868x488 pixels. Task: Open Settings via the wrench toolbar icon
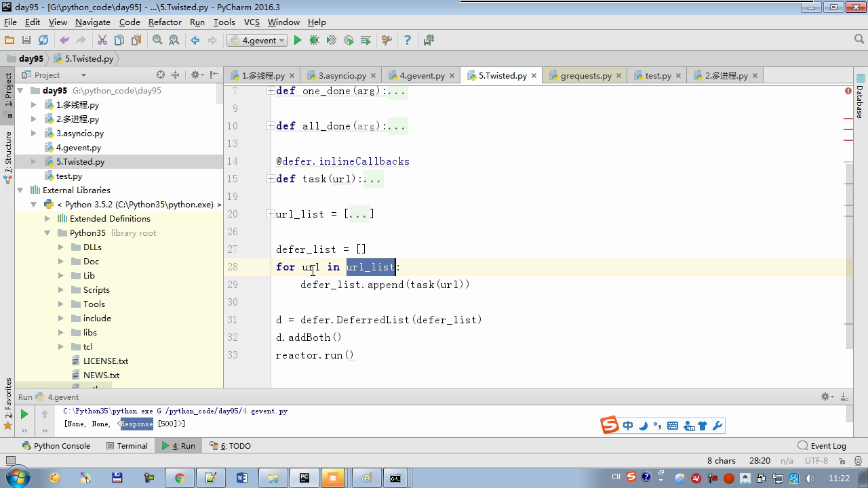(x=386, y=41)
